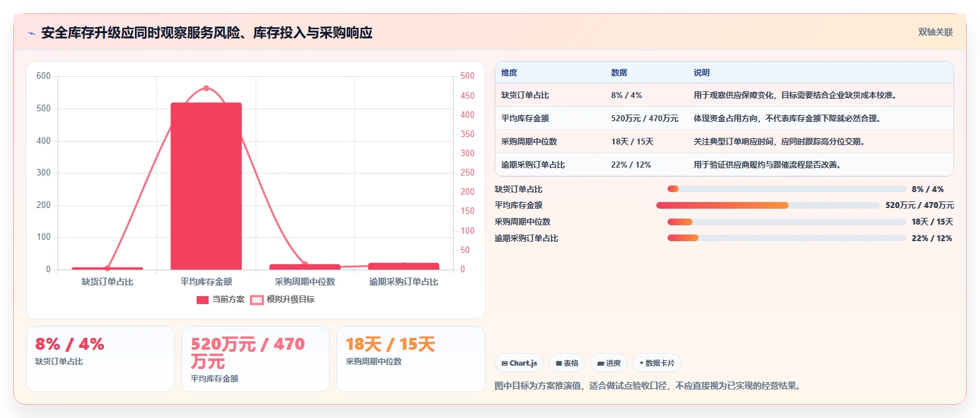The image size is (980, 418).
Task: Select the 进度 tag chip
Action: click(609, 363)
